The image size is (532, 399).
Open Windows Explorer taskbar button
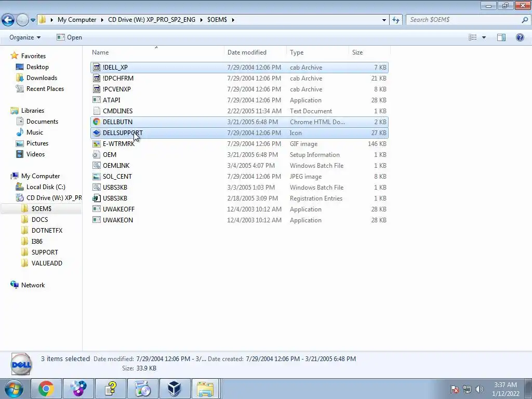point(206,389)
